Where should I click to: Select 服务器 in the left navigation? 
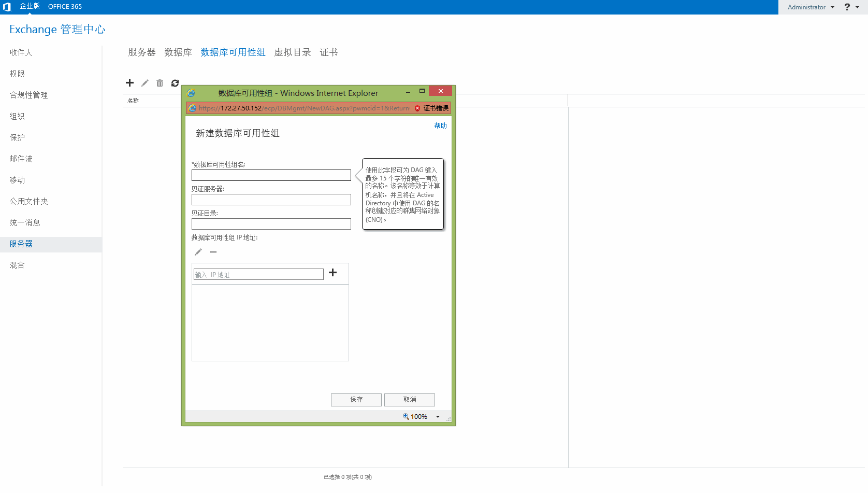[x=51, y=244]
